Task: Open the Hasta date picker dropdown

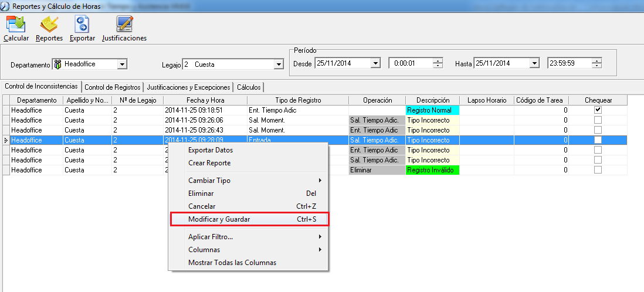Action: (x=534, y=63)
